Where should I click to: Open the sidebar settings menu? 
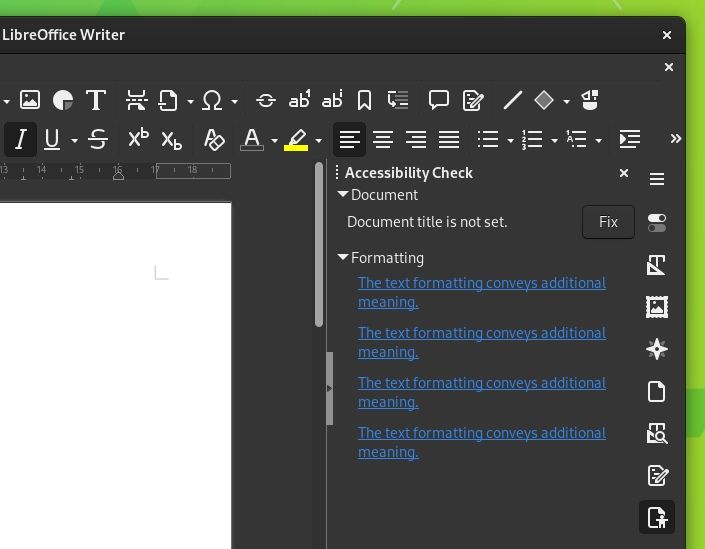click(657, 179)
